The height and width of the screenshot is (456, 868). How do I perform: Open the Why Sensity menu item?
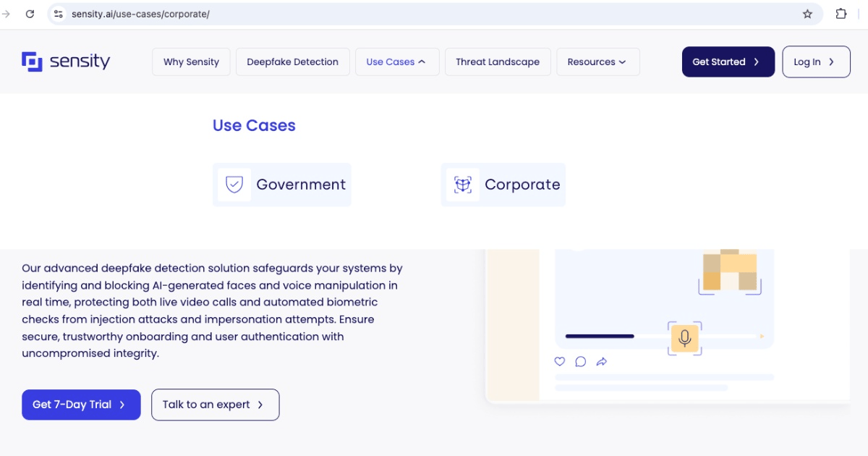pyautogui.click(x=190, y=62)
